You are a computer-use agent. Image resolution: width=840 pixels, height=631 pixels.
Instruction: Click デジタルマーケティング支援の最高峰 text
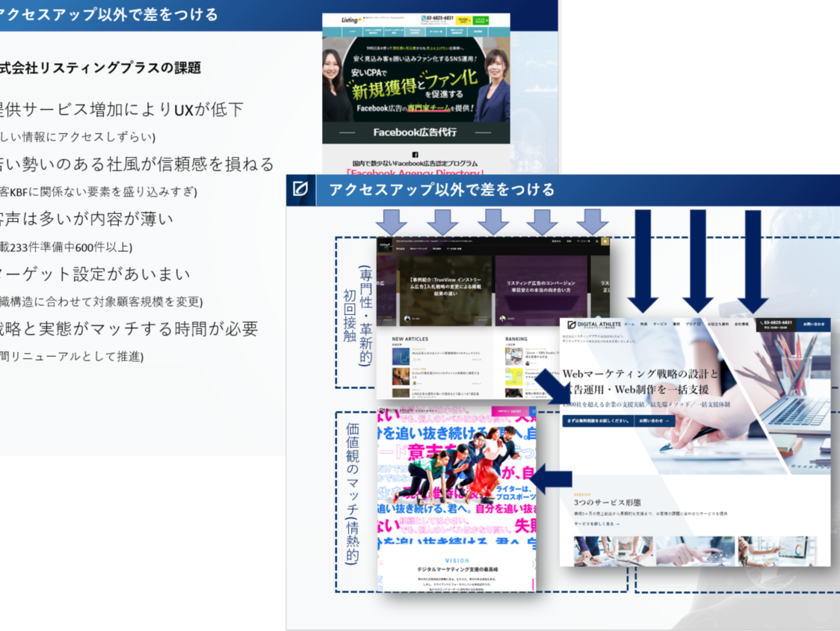(x=457, y=570)
